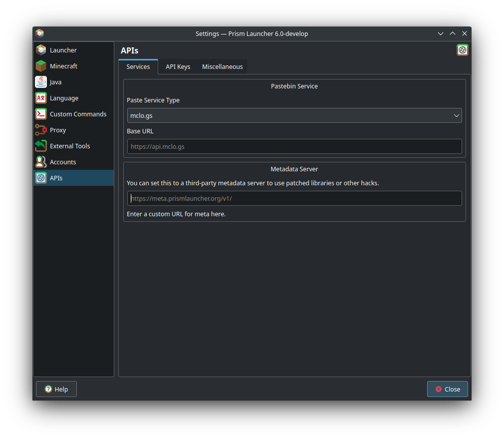
Task: Close the window with title bar X
Action: click(x=465, y=33)
